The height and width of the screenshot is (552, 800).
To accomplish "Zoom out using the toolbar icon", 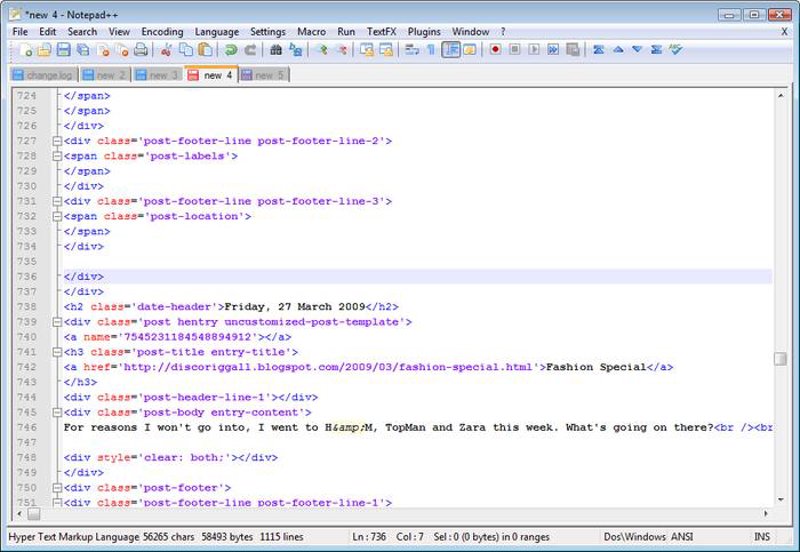I will pyautogui.click(x=342, y=49).
